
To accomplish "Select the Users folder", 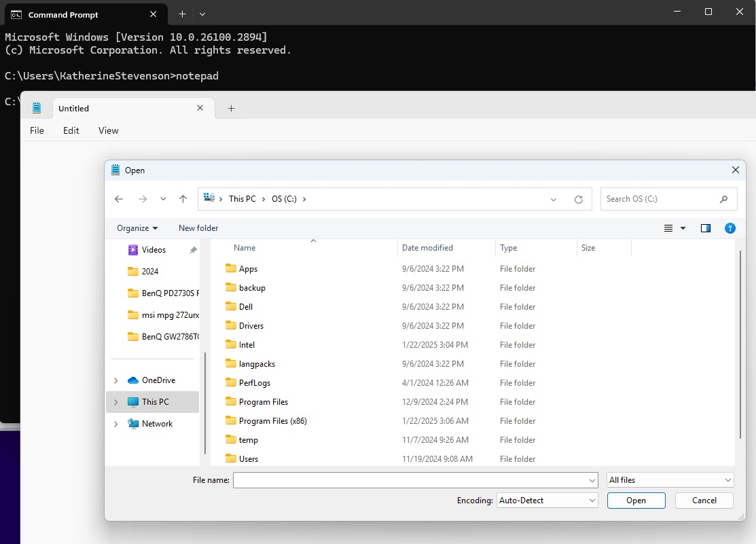I will tap(242, 459).
